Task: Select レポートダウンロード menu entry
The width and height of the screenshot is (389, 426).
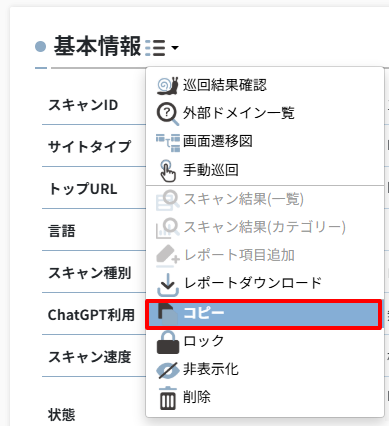Action: click(x=253, y=283)
